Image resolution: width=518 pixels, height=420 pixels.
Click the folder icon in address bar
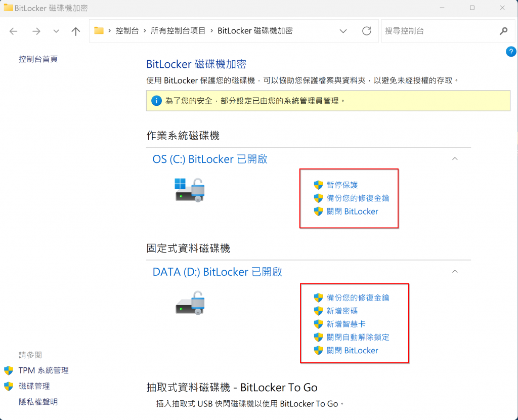coord(99,31)
